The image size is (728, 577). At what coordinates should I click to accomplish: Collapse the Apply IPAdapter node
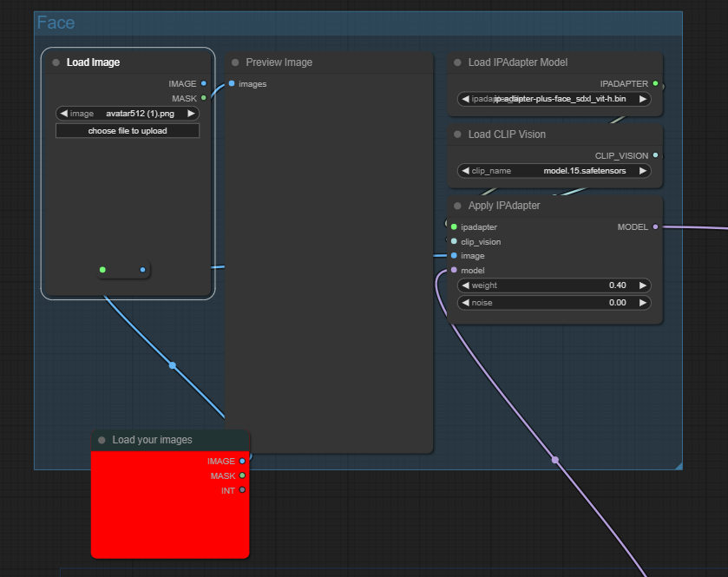pyautogui.click(x=457, y=206)
